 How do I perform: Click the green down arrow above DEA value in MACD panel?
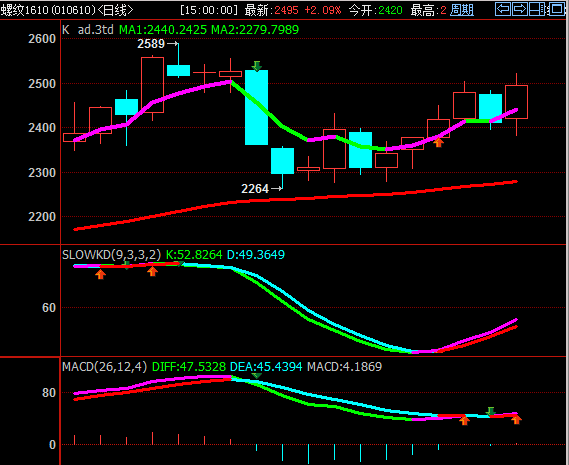(257, 375)
